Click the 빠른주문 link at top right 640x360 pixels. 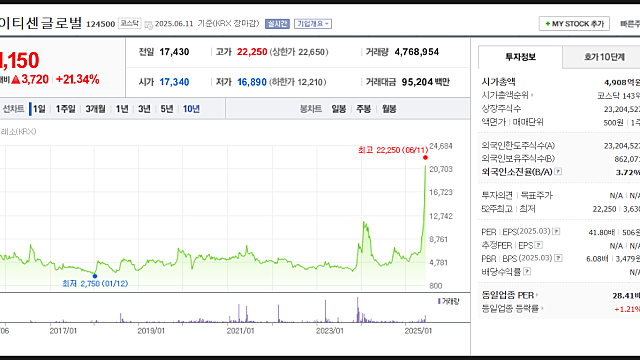click(x=630, y=24)
